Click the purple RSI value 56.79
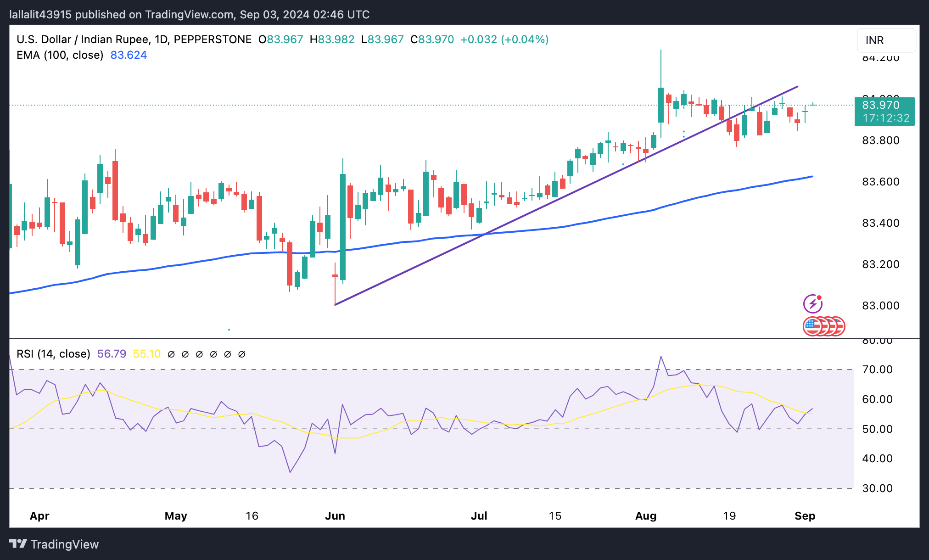The height and width of the screenshot is (560, 929). [112, 354]
